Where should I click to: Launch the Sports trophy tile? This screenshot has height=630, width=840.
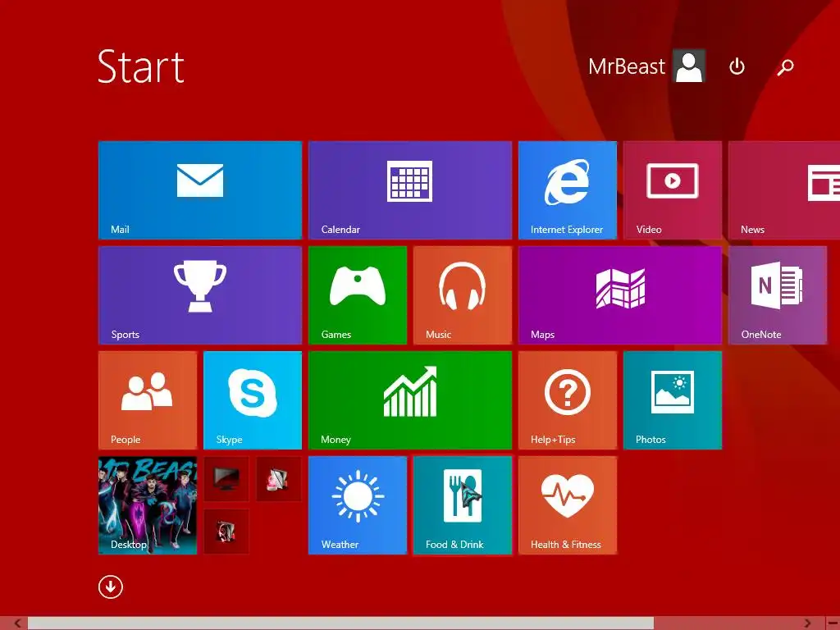coord(200,295)
